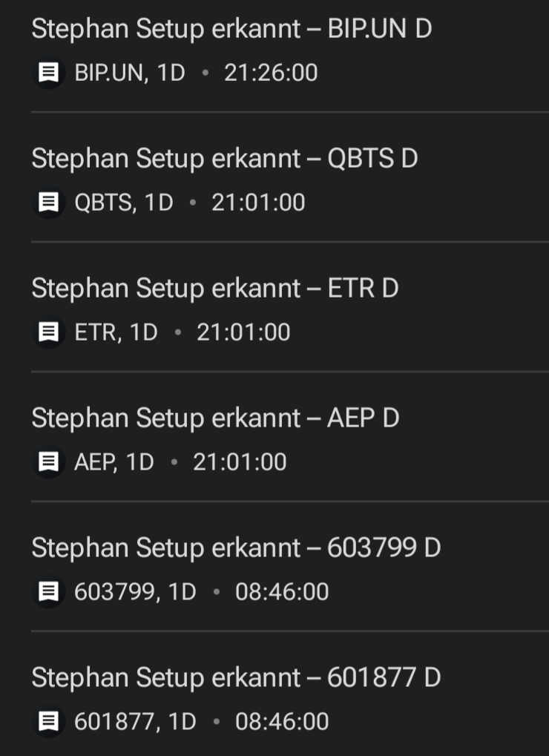Select the 'ETR, 1D' symbol label
The height and width of the screenshot is (756, 549).
(x=116, y=332)
